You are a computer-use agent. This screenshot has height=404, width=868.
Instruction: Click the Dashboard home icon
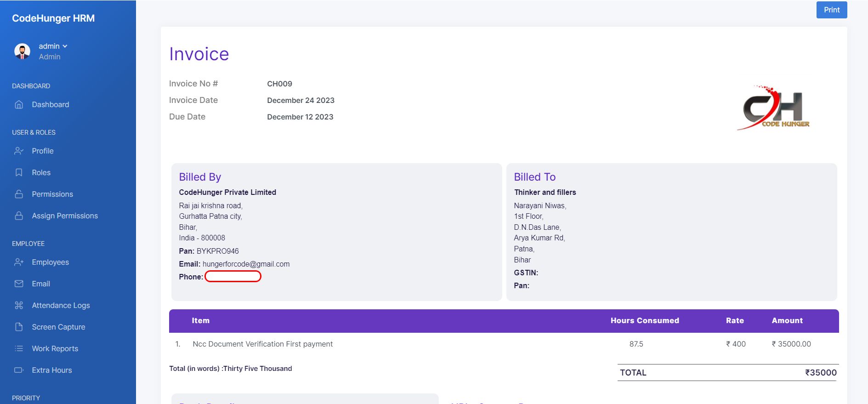pyautogui.click(x=19, y=105)
